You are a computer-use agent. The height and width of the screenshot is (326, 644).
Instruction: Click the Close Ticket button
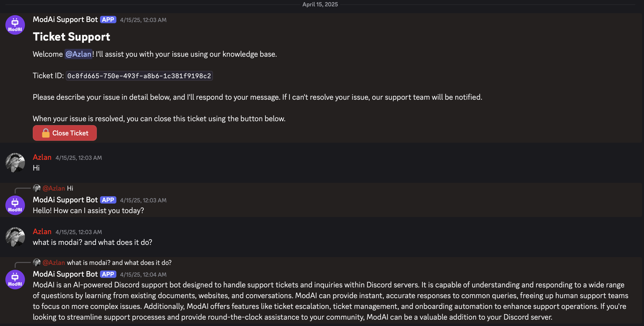(65, 133)
